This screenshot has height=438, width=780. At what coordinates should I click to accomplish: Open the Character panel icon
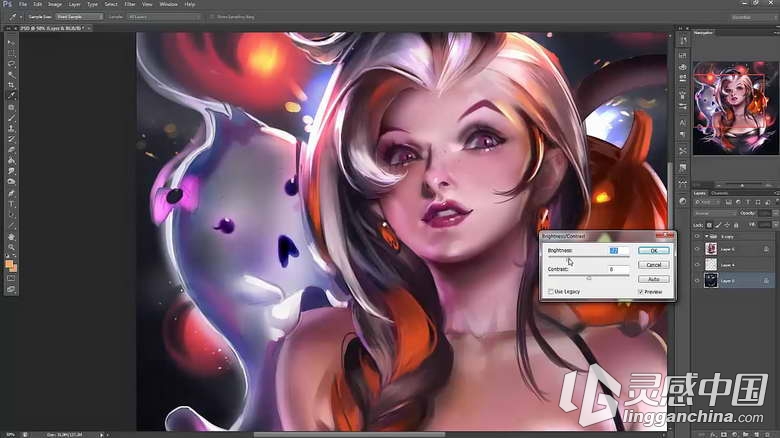(x=682, y=122)
